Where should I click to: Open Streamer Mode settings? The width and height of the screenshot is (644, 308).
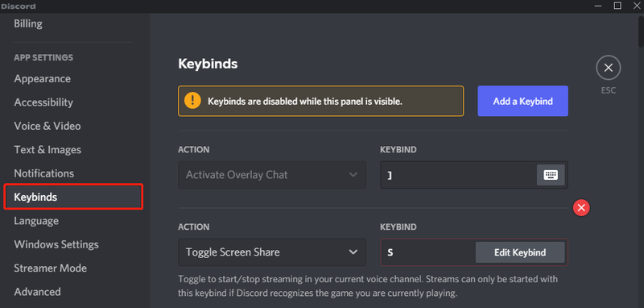[x=51, y=268]
